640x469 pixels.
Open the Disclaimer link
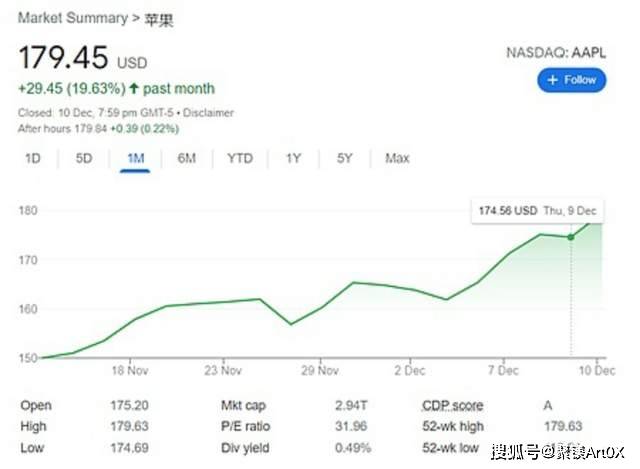(208, 113)
